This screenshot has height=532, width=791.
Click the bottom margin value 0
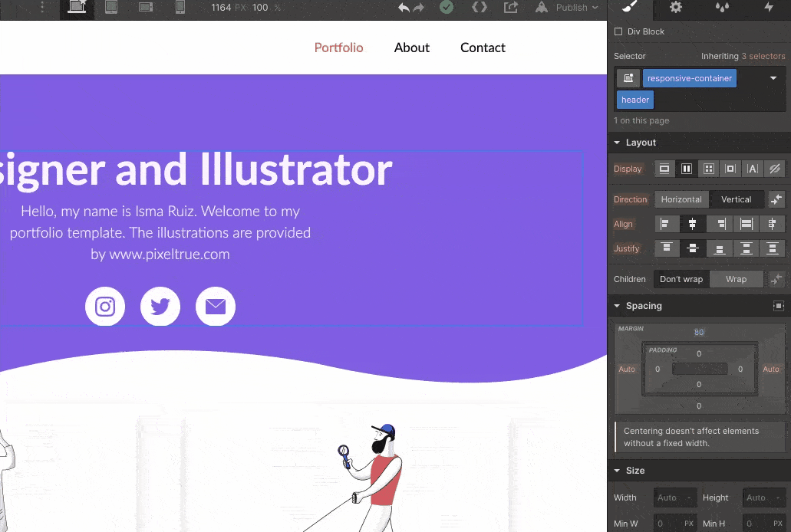point(699,406)
